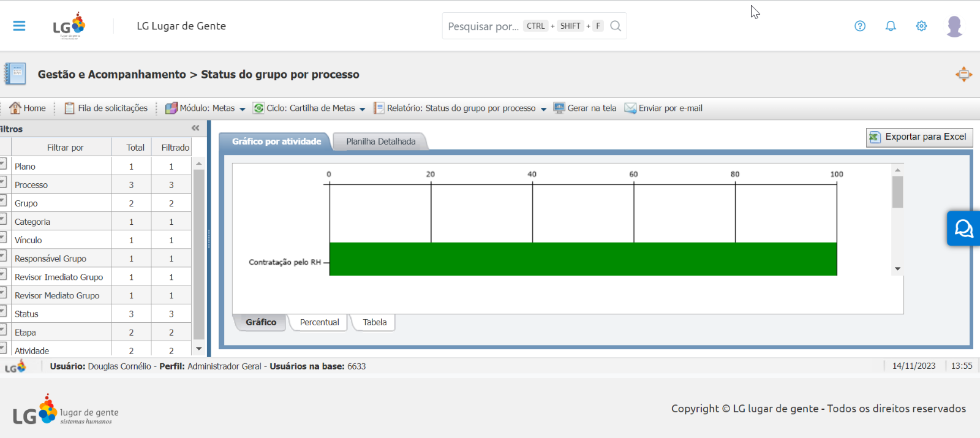Switch to Gráfico por atividade tab
Screen dimensions: 980x438
(x=276, y=142)
